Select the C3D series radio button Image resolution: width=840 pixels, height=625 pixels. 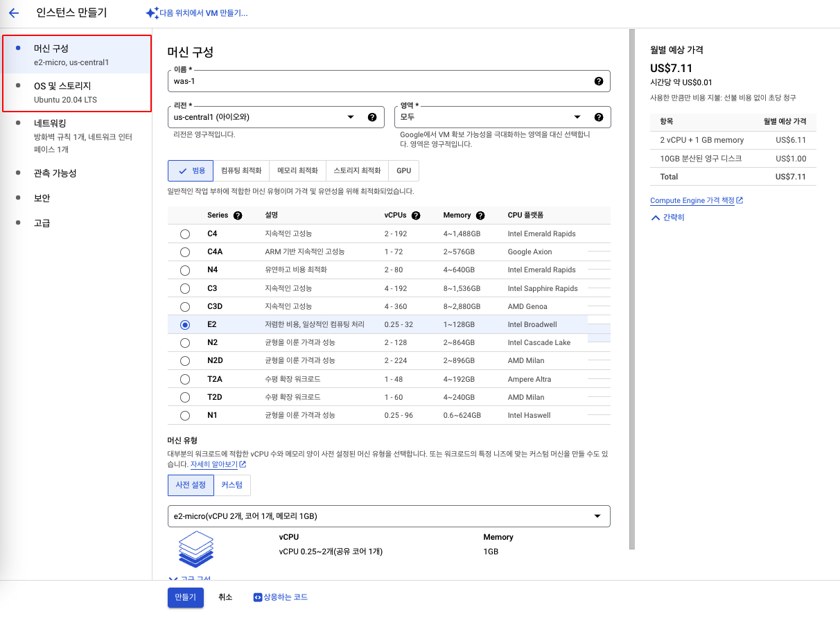coord(185,306)
